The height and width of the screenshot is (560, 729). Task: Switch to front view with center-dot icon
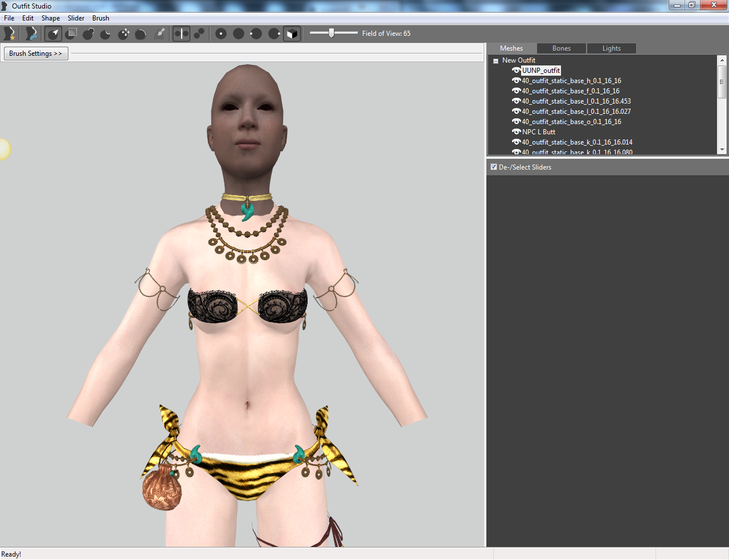pyautogui.click(x=221, y=34)
